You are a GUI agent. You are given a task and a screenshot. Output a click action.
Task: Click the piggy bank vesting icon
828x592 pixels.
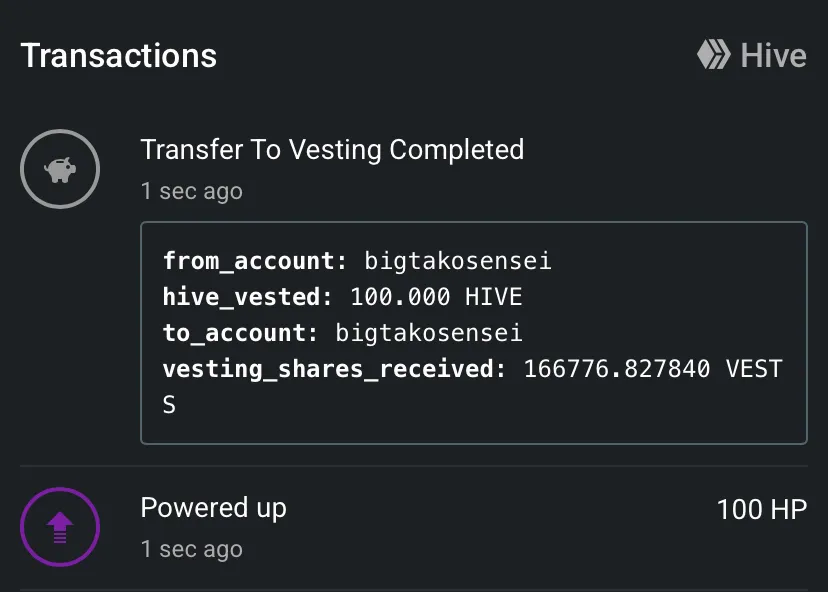click(60, 169)
